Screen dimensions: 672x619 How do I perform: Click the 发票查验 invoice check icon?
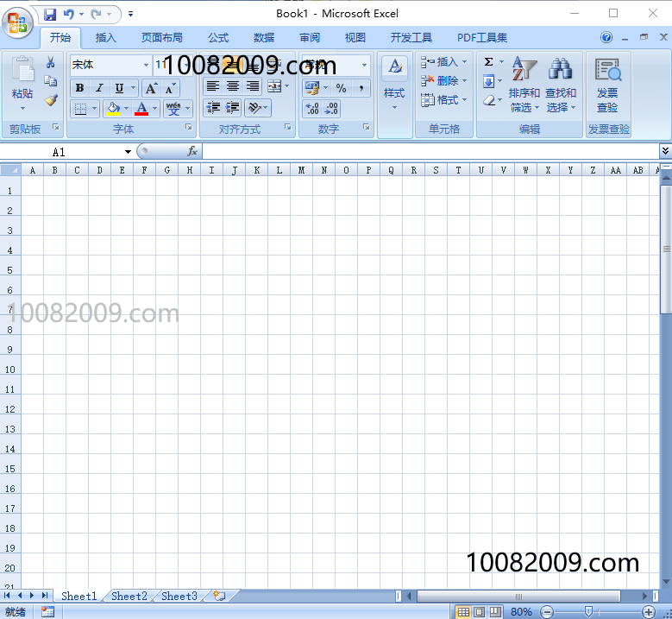[607, 85]
